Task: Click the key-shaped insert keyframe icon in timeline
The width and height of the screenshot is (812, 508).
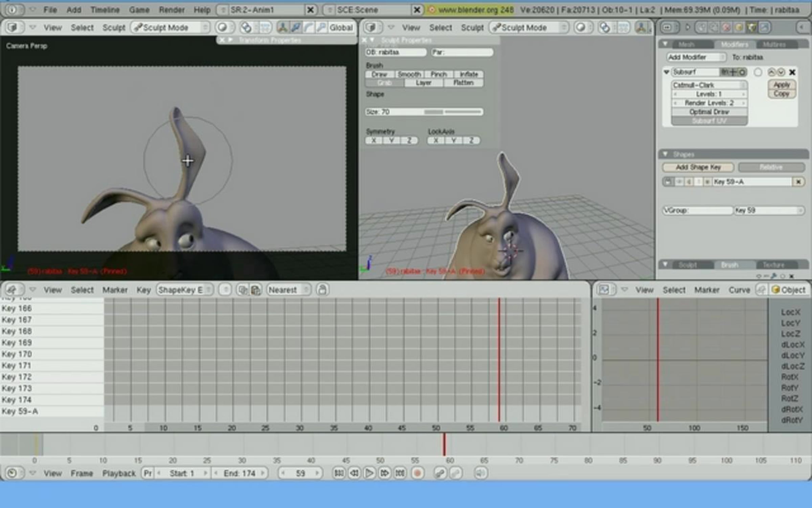Action: pos(440,473)
